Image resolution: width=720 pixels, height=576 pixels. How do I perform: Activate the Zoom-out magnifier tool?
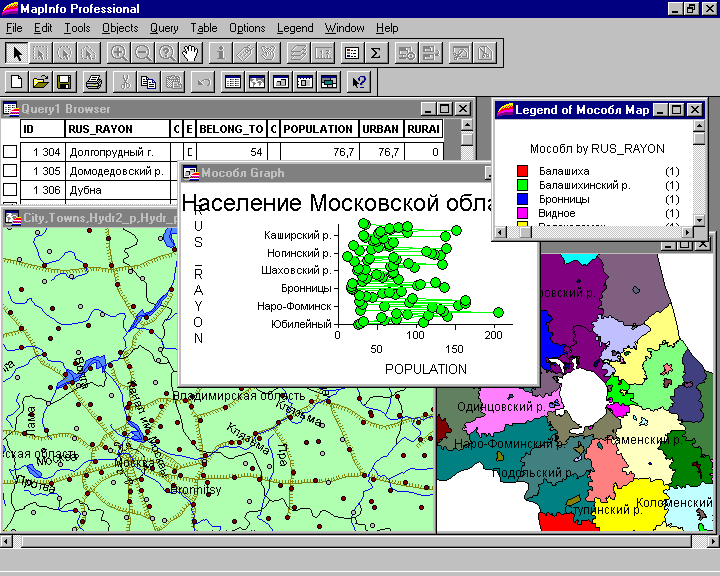click(142, 53)
